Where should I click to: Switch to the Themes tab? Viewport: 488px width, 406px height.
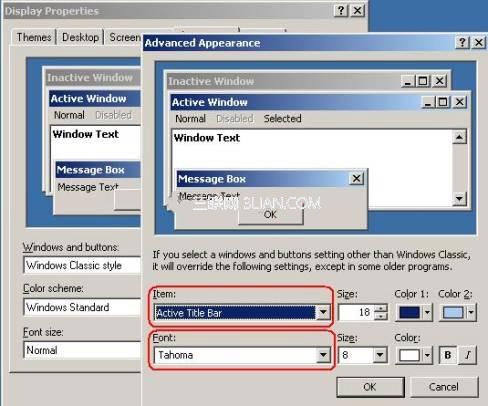click(34, 37)
